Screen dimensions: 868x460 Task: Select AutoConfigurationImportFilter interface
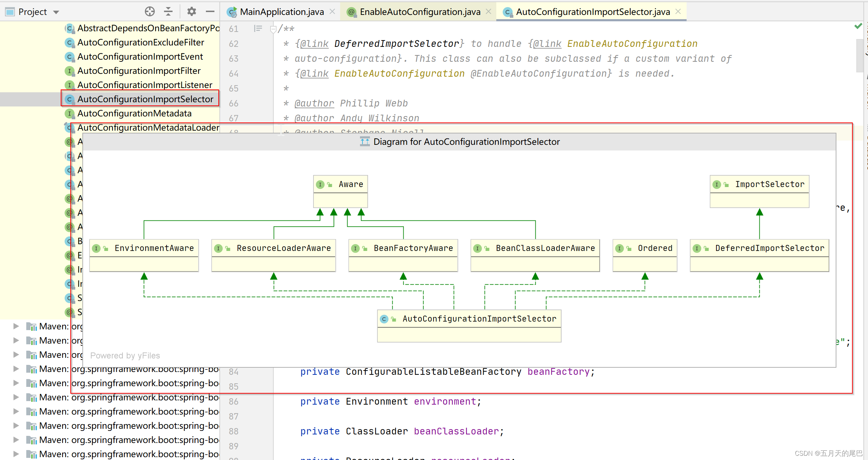139,71
